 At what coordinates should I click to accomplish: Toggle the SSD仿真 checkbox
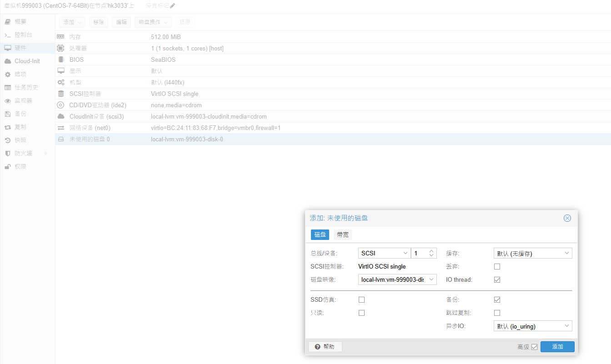(x=361, y=300)
